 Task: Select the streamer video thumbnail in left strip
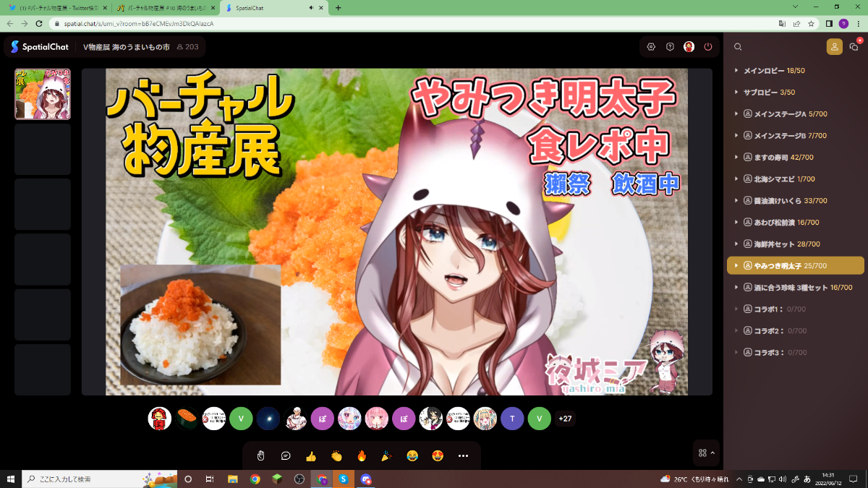(43, 94)
